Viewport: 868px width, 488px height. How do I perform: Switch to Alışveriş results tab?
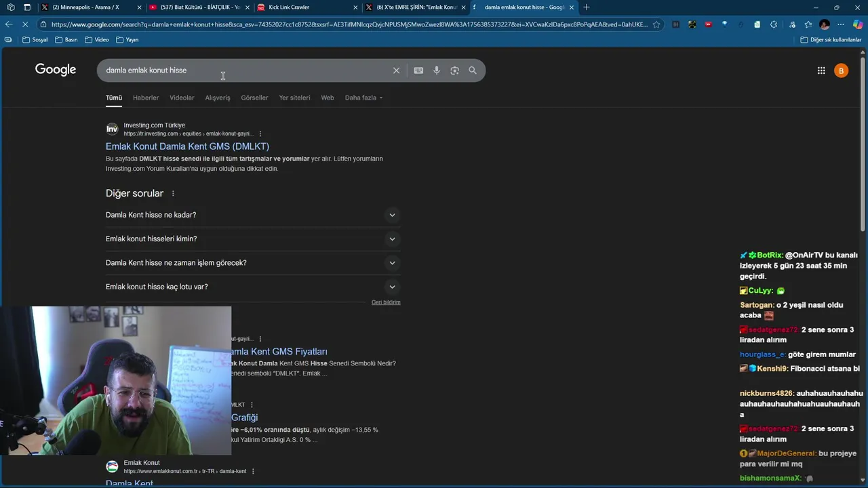[218, 98]
